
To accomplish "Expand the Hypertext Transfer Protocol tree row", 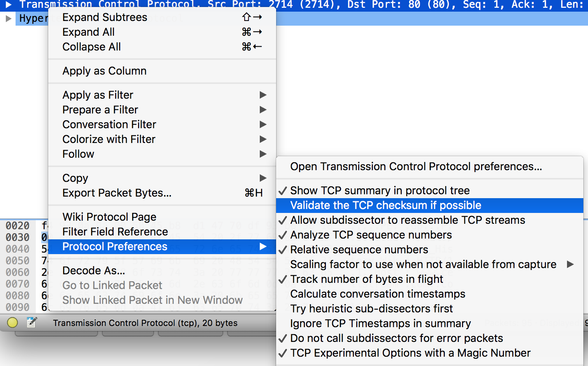I will [9, 19].
